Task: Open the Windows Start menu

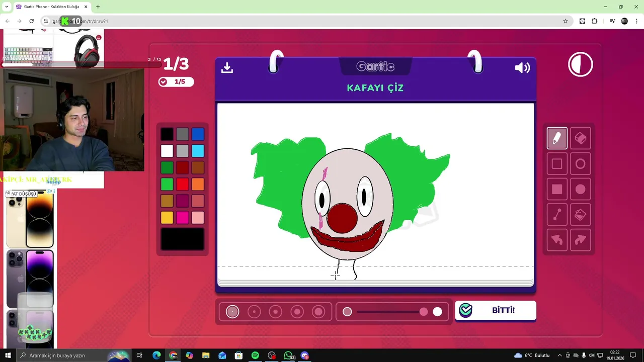Action: [8, 355]
